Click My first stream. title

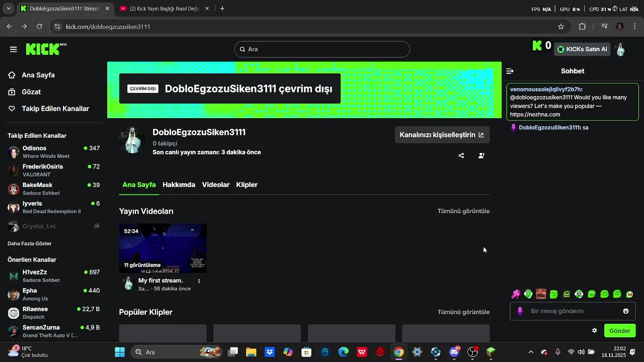coord(160,281)
